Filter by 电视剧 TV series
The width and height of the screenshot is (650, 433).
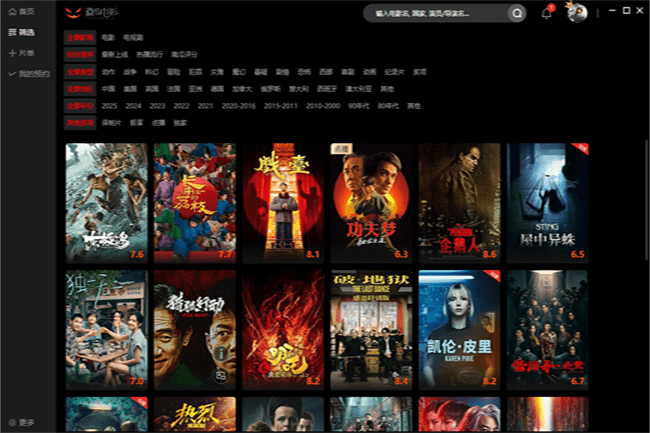[133, 37]
